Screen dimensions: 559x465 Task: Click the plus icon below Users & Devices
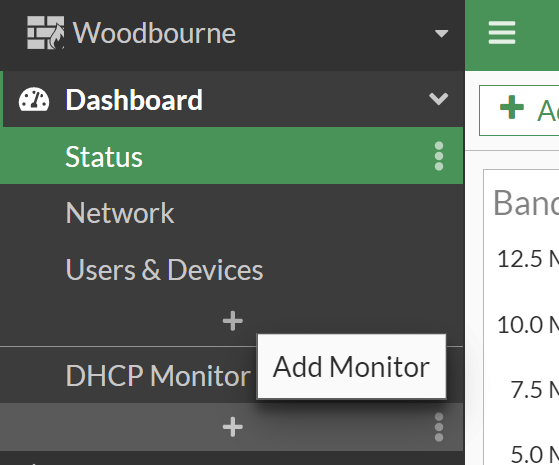coord(232,321)
